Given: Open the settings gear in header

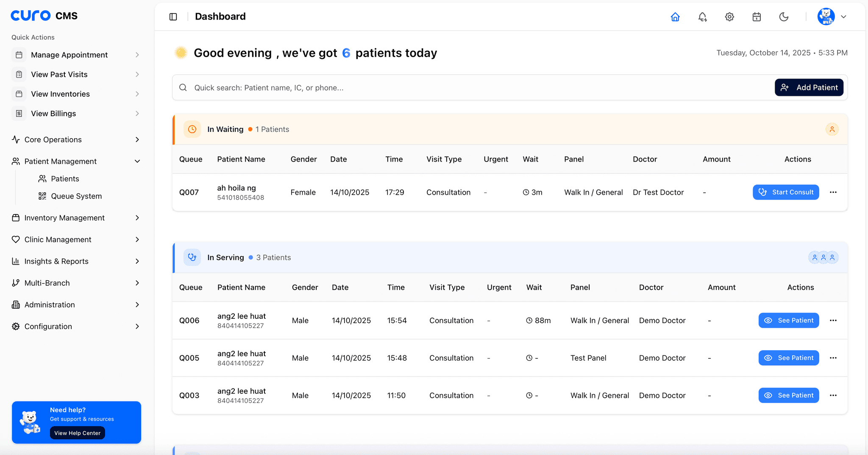Looking at the screenshot, I should point(729,17).
